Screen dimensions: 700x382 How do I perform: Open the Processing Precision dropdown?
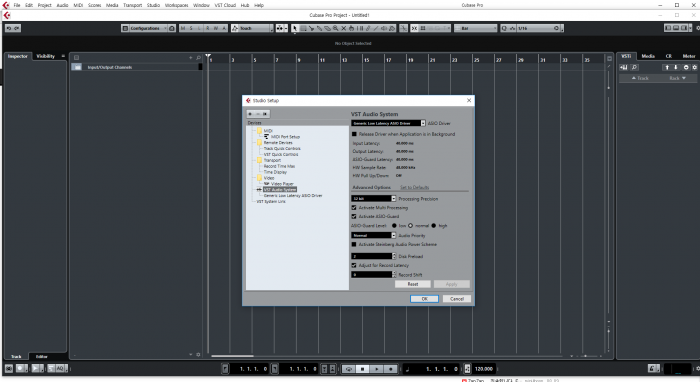click(374, 199)
